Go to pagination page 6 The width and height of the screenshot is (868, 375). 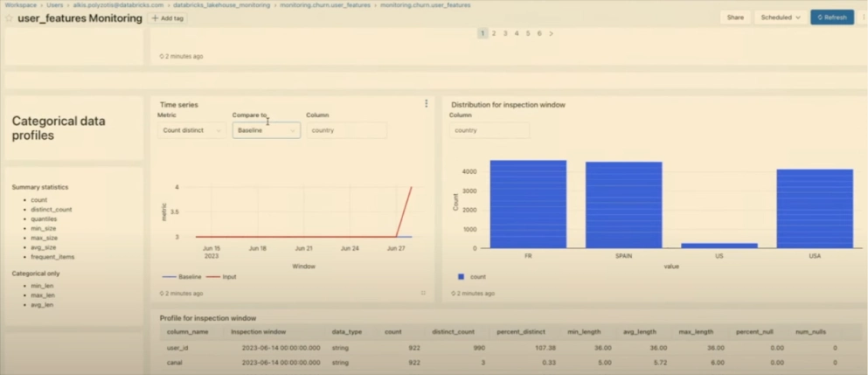click(x=539, y=33)
